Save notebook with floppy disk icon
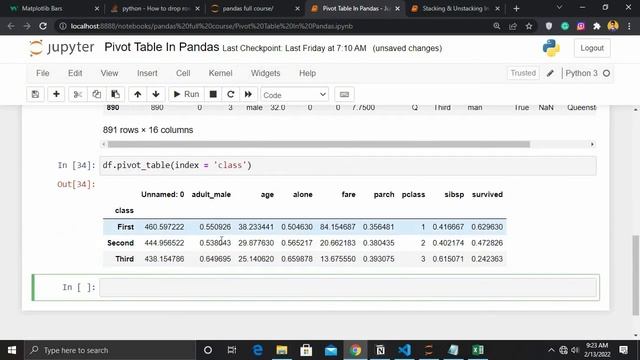Image resolution: width=640 pixels, height=360 pixels. (36, 94)
